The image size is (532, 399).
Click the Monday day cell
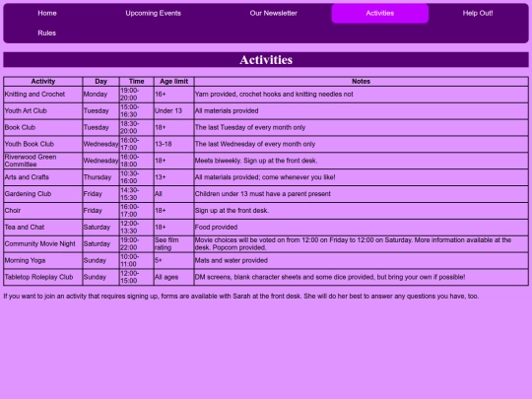(x=101, y=95)
